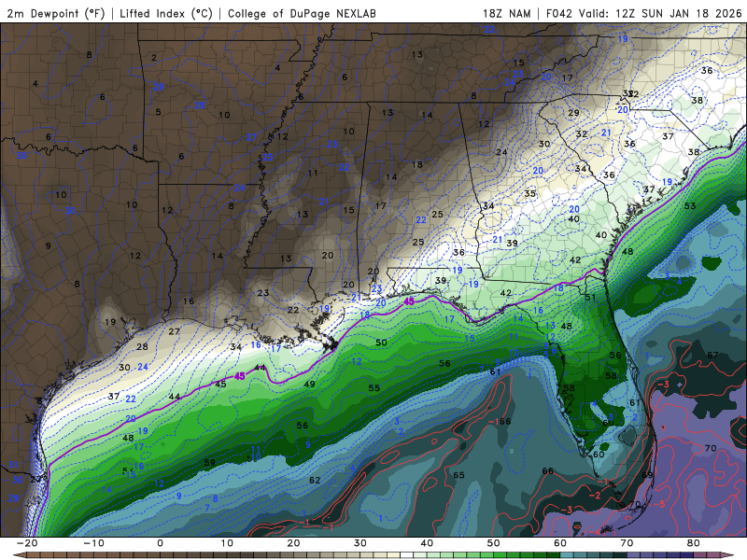
Task: Click the magenta "45" label near the Florida Panhandle
Action: coord(409,301)
